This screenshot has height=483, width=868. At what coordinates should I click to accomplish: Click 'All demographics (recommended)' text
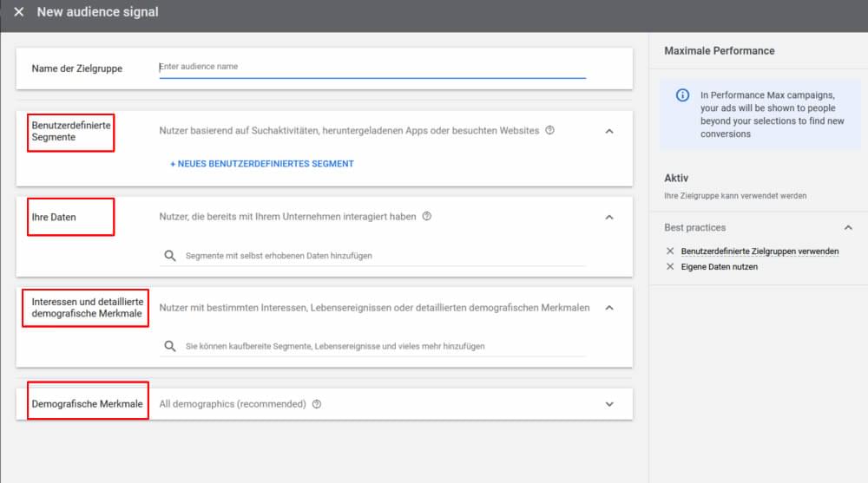click(x=233, y=404)
